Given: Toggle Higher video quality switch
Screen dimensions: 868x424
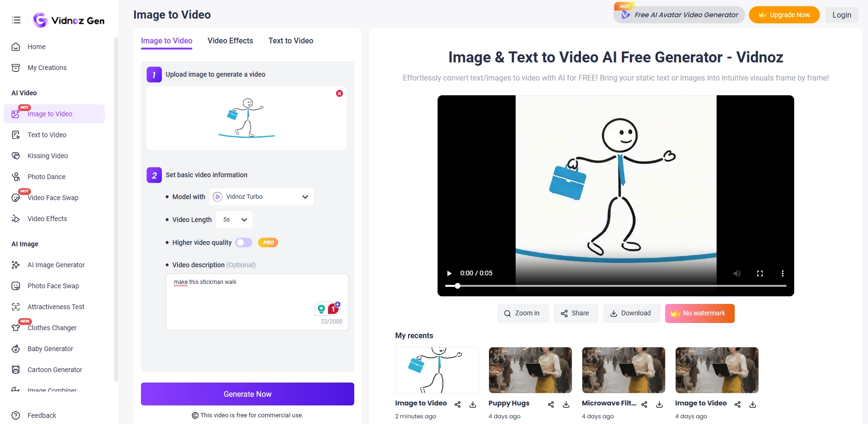Looking at the screenshot, I should (x=244, y=242).
